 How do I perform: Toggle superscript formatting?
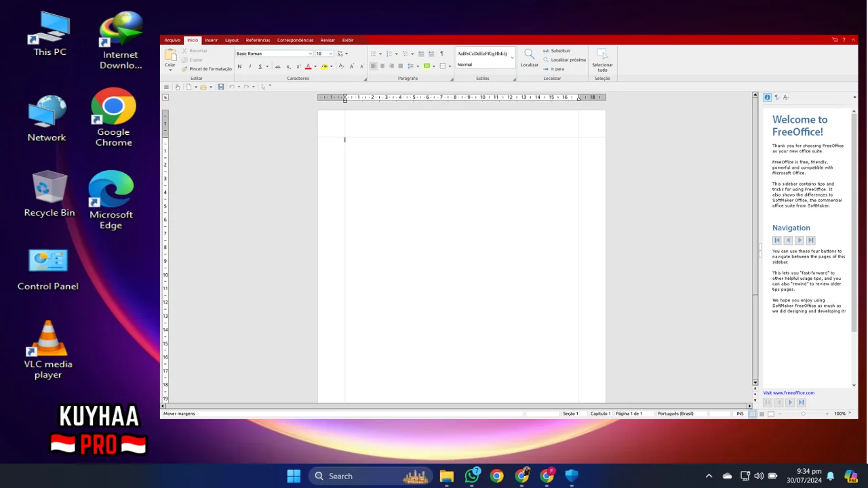[x=298, y=66]
